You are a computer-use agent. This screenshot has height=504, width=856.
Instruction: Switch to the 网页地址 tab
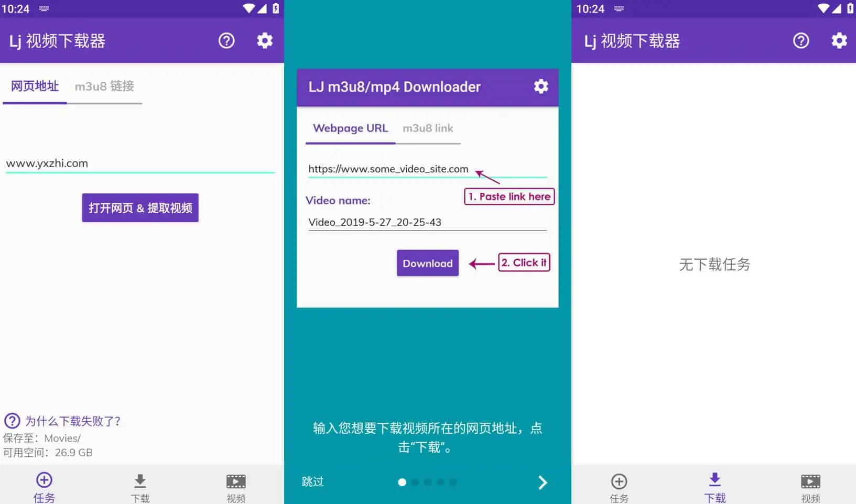[35, 87]
